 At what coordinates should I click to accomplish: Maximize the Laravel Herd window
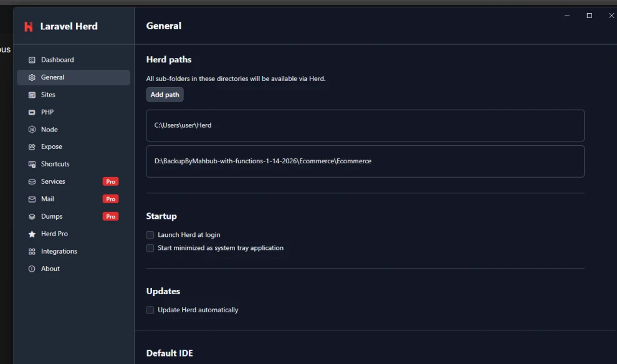[x=589, y=16]
